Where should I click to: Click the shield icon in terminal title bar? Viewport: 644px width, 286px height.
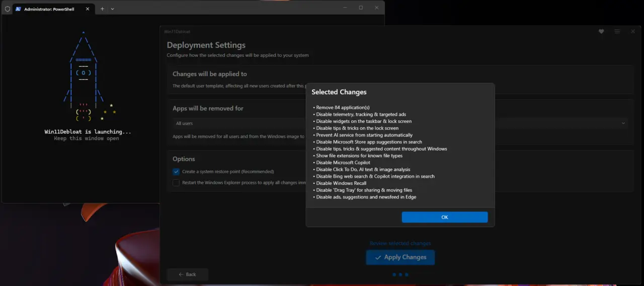(7, 9)
